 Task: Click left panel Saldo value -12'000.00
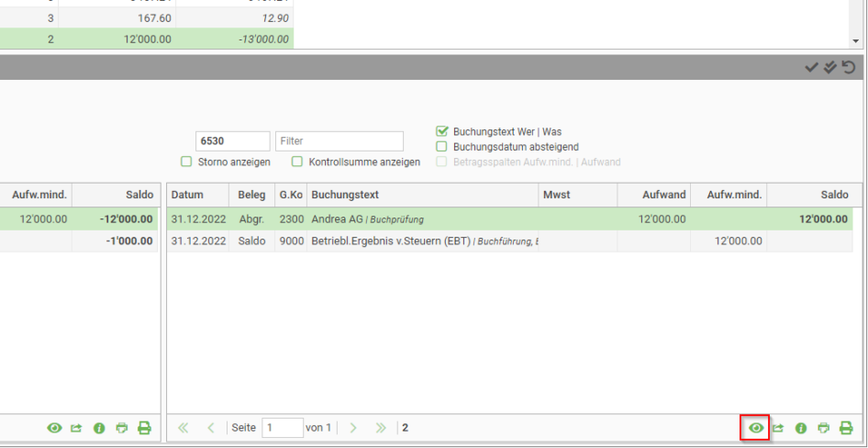point(126,219)
